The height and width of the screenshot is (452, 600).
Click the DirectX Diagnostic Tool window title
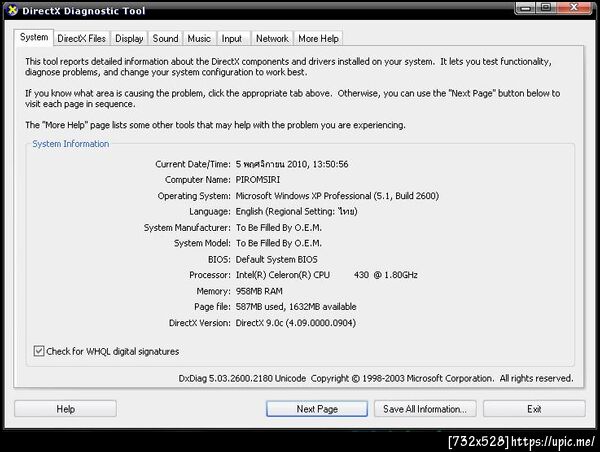83,11
